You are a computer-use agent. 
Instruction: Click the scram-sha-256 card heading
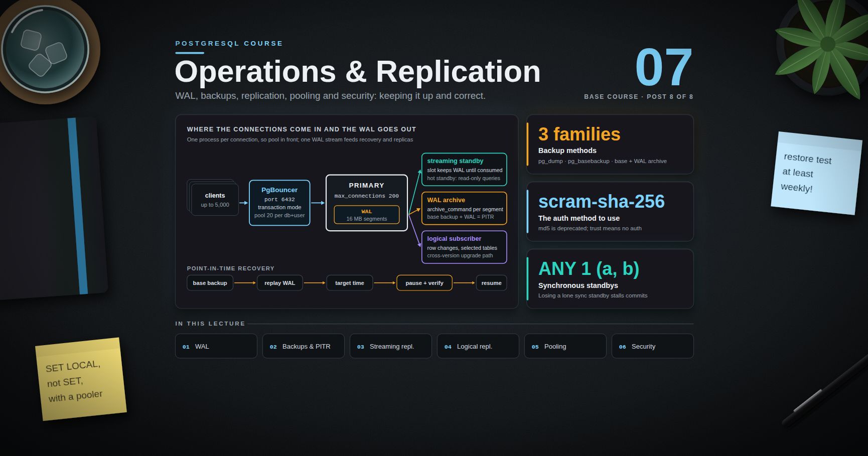602,202
